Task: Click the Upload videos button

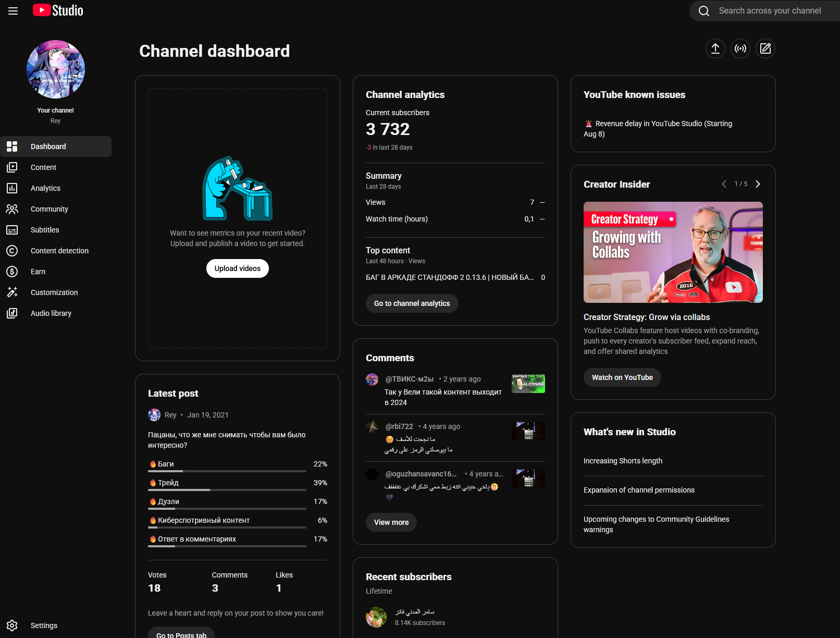Action: [x=238, y=268]
